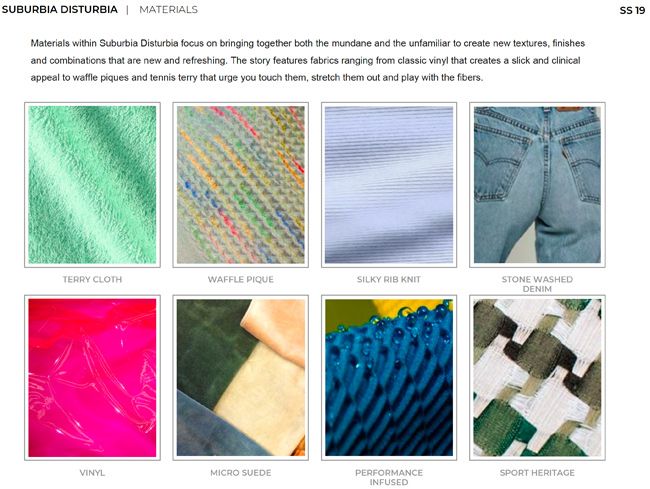Click the TERRY CLOTH caption label
Image resolution: width=650 pixels, height=489 pixels.
tap(92, 279)
